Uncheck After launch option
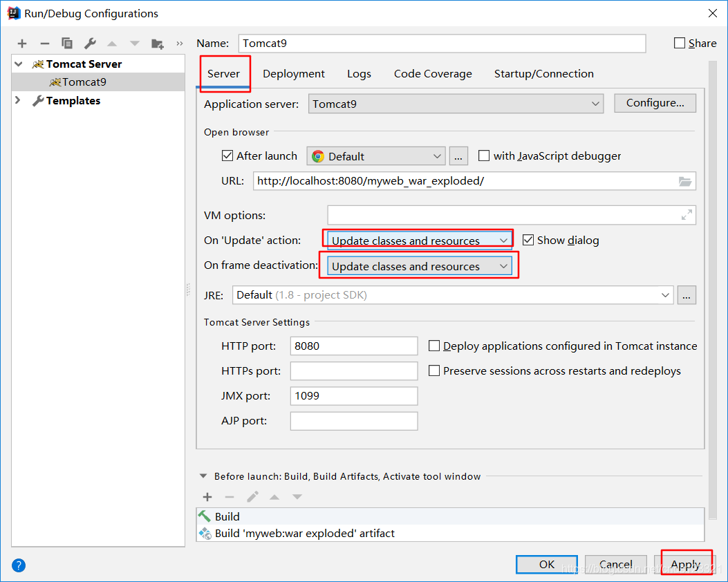The height and width of the screenshot is (582, 728). (227, 156)
